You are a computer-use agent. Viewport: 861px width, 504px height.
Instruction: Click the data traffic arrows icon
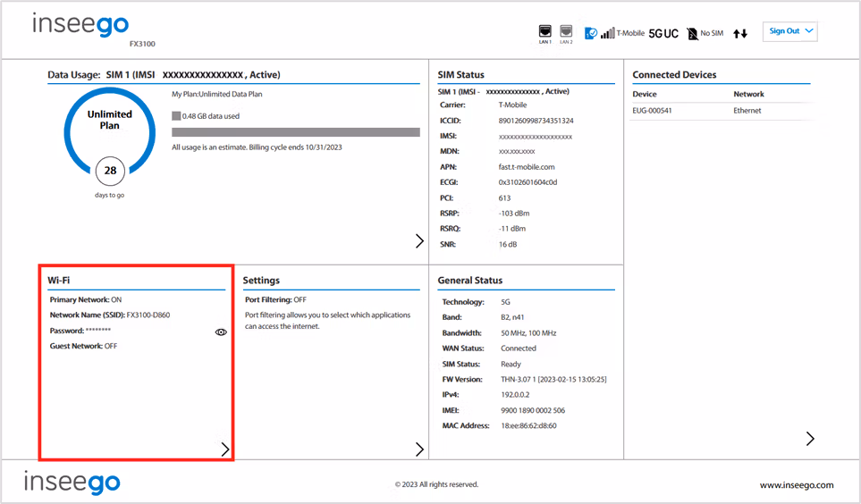740,33
